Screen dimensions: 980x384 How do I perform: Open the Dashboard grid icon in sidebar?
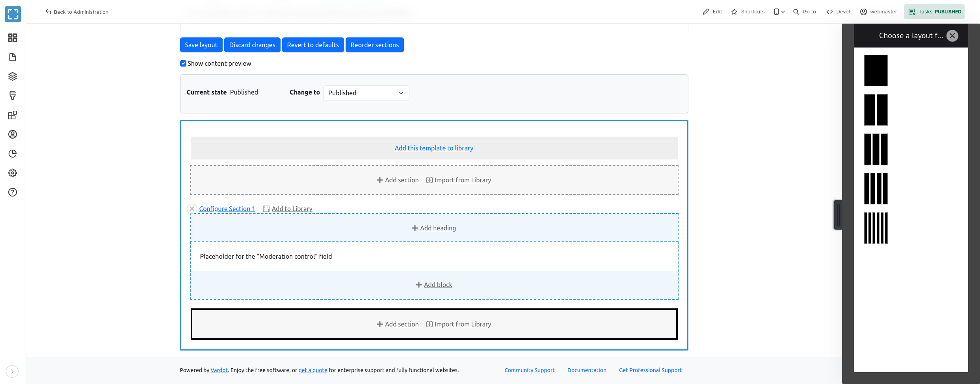tap(13, 38)
